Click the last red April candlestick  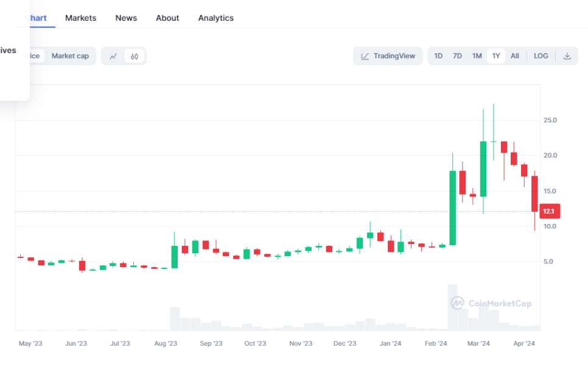coord(534,194)
